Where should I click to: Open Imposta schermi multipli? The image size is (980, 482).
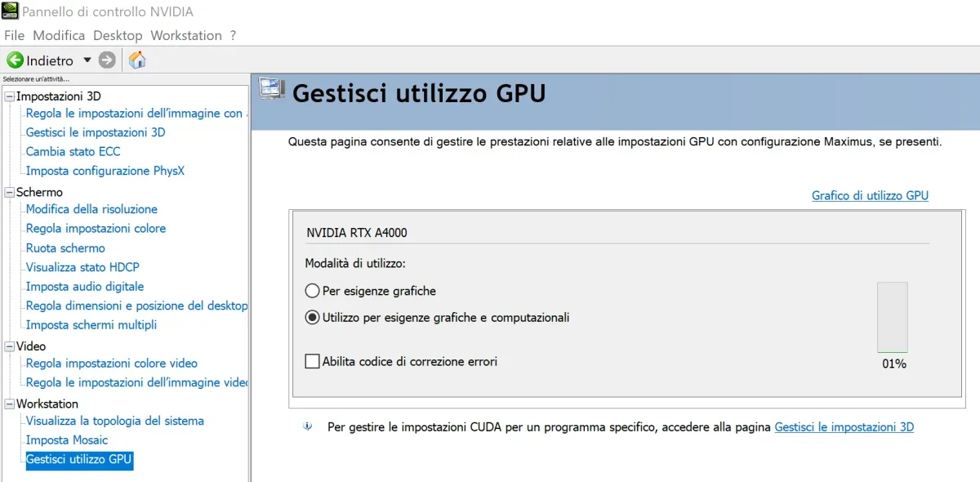(x=91, y=325)
